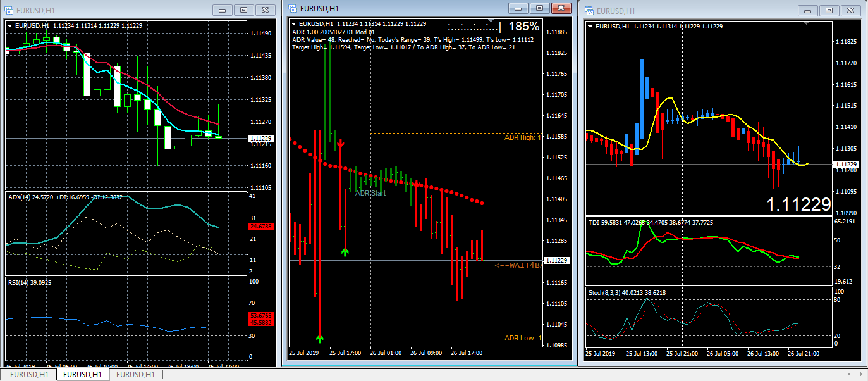868x381 pixels.
Task: Maximize the right chart window
Action: tap(829, 10)
